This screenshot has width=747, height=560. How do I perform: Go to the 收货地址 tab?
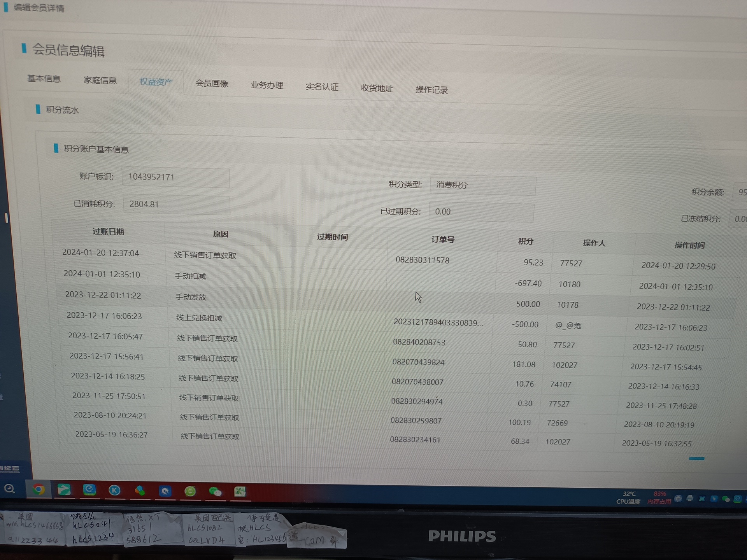(377, 88)
